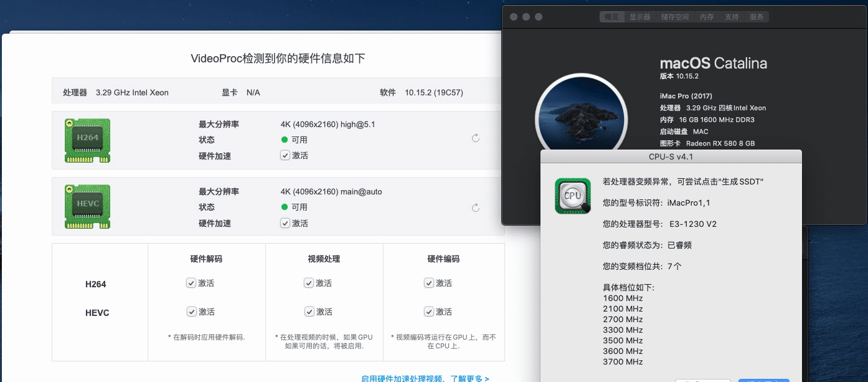Toggle HEVC video processing checkbox

coord(309,312)
